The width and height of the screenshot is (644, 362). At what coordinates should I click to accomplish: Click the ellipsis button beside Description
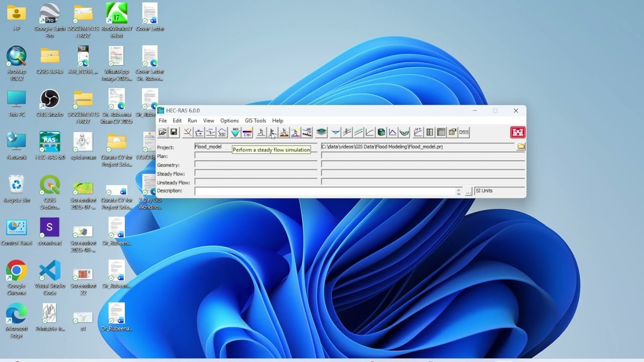(468, 192)
